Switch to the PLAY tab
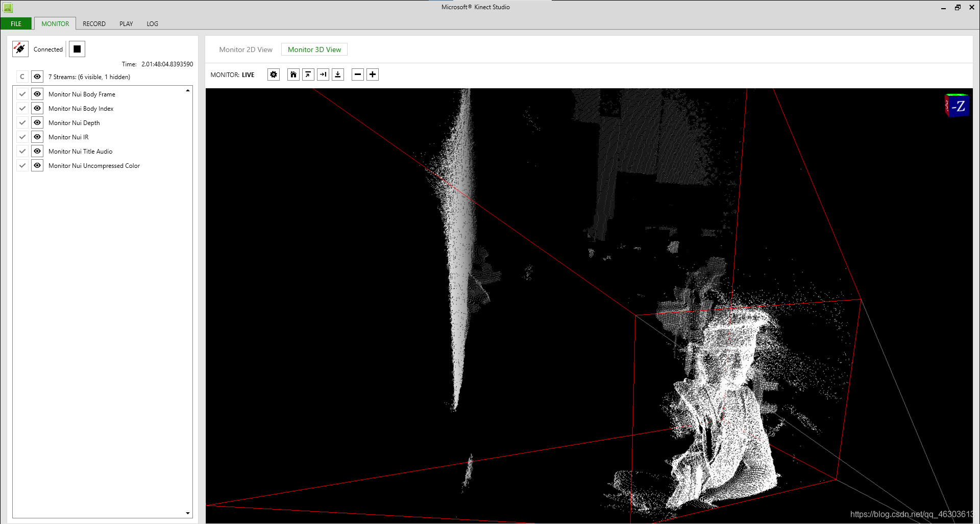This screenshot has height=524, width=980. click(126, 23)
